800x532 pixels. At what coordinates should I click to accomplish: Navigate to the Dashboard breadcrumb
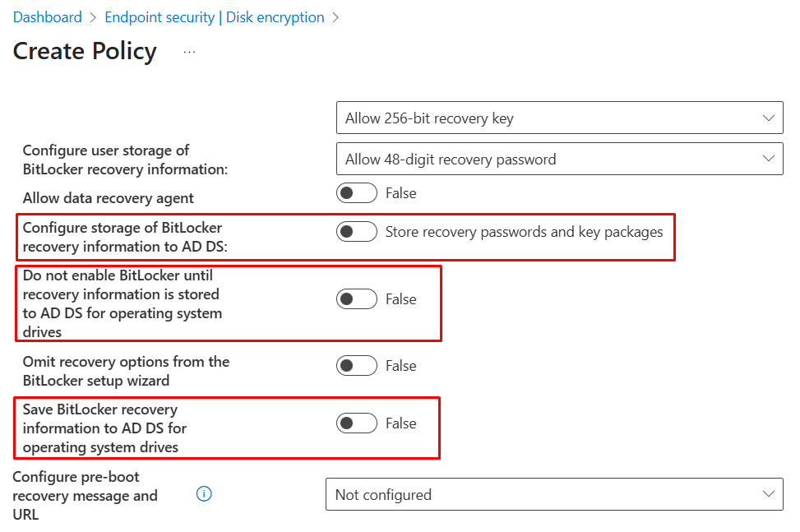(x=47, y=16)
